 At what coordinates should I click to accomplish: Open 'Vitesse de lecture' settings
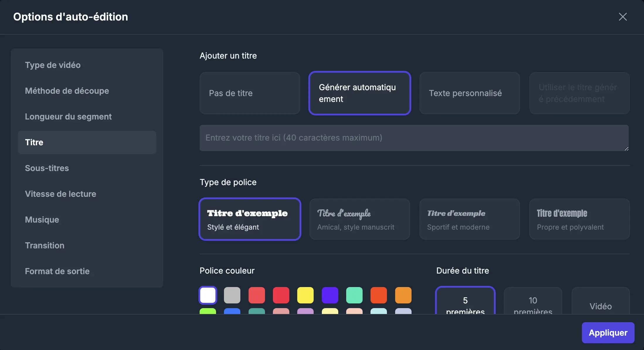[60, 194]
